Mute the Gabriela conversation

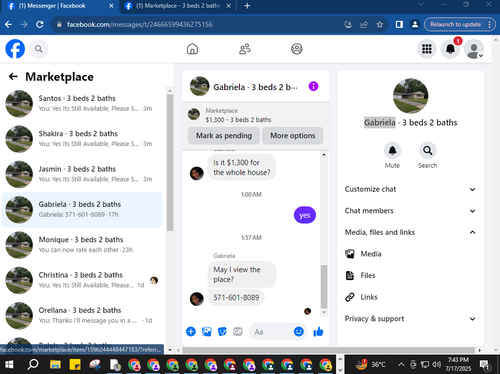point(392,151)
